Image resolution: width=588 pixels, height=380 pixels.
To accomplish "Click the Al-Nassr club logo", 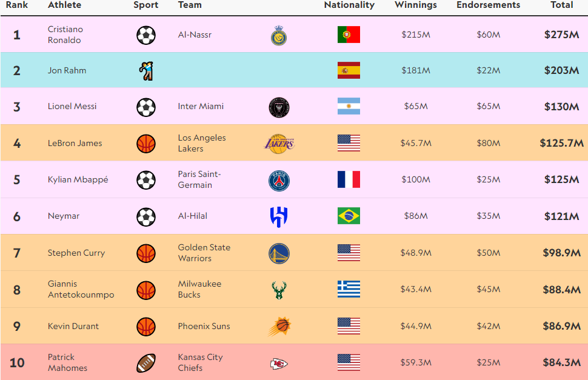I will coord(279,35).
